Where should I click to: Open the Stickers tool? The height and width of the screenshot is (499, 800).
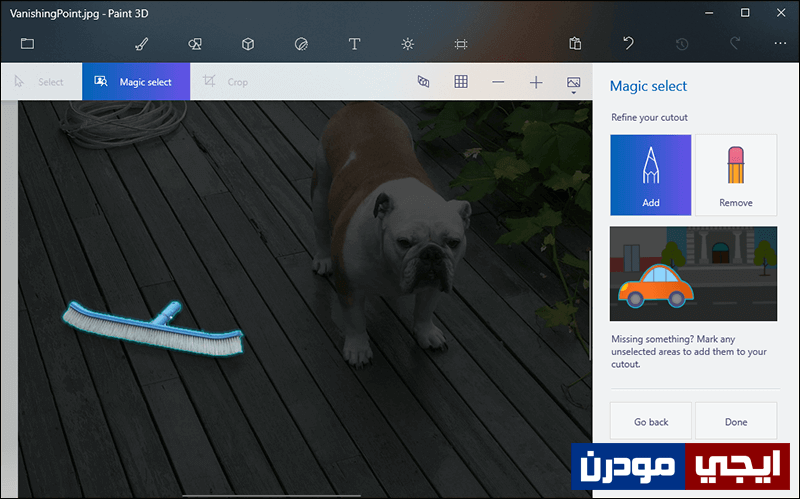pos(302,44)
